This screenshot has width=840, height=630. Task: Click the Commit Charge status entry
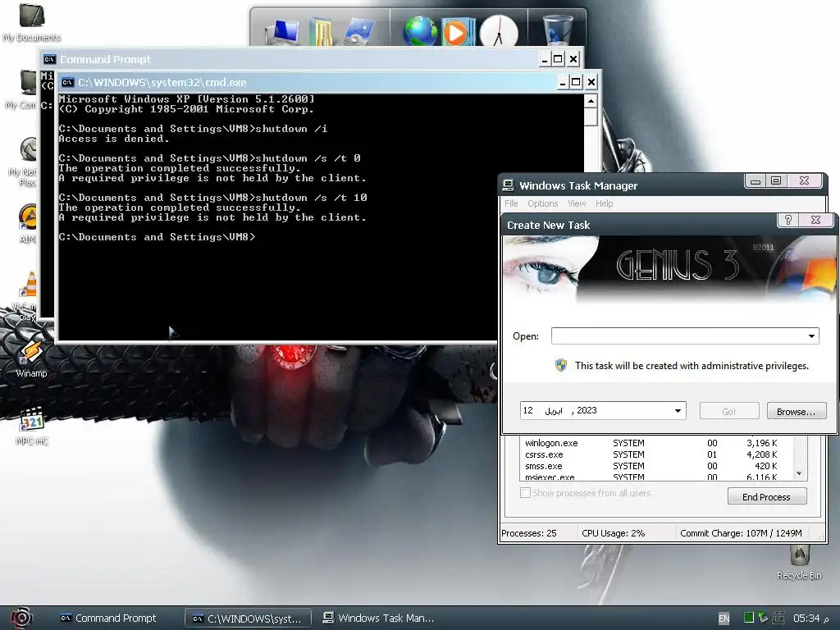coord(741,533)
